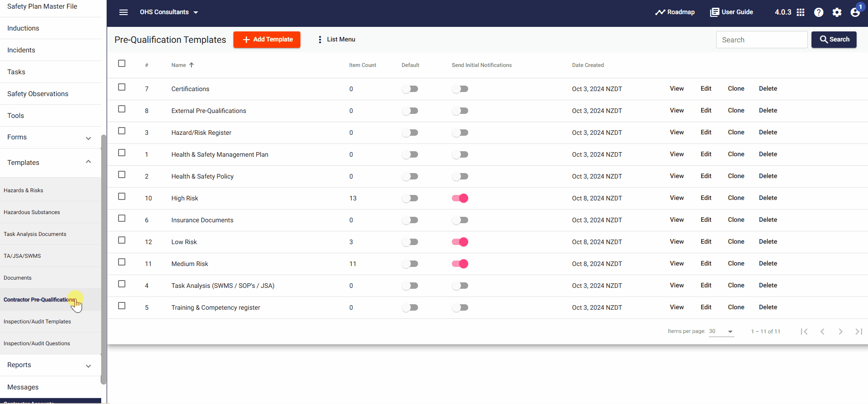Open Contractor Pre-Qualifications templates

pyautogui.click(x=50, y=300)
